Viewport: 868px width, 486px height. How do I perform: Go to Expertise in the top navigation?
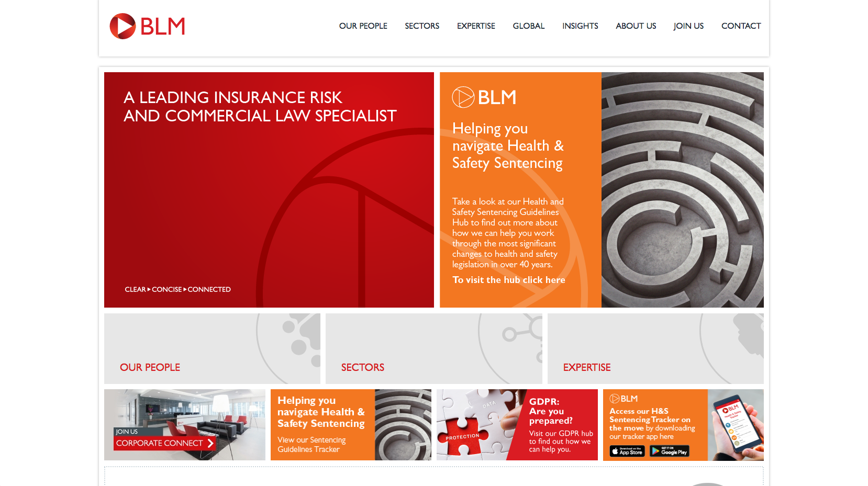476,26
